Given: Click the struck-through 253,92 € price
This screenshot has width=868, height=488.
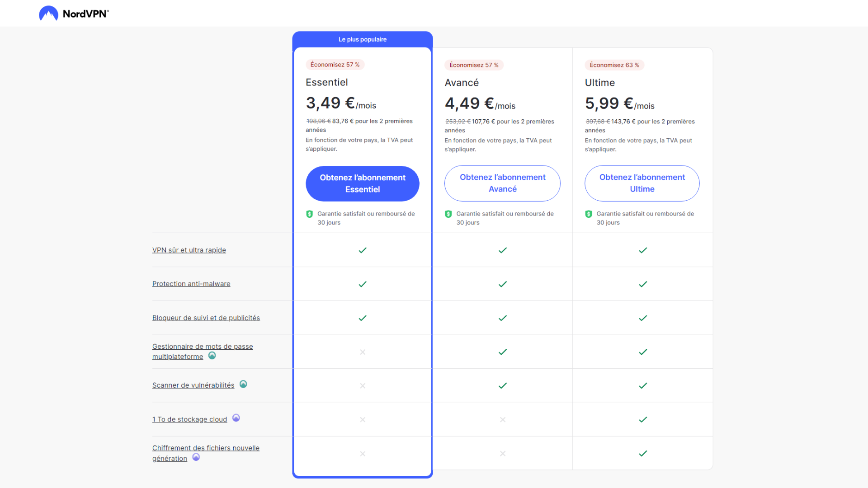Looking at the screenshot, I should (458, 122).
